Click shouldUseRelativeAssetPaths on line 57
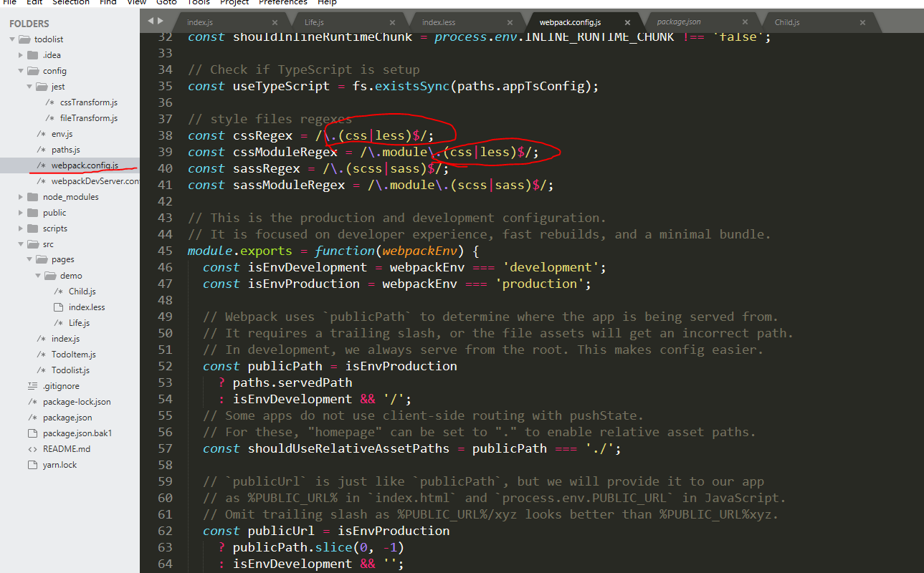Image resolution: width=924 pixels, height=573 pixels. pos(348,448)
